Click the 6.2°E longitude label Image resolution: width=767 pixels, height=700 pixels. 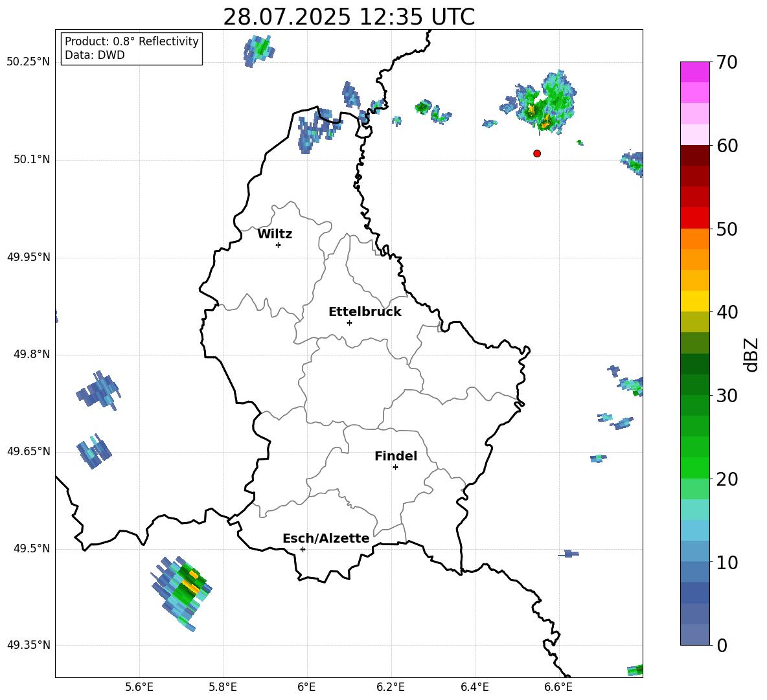[x=391, y=687]
